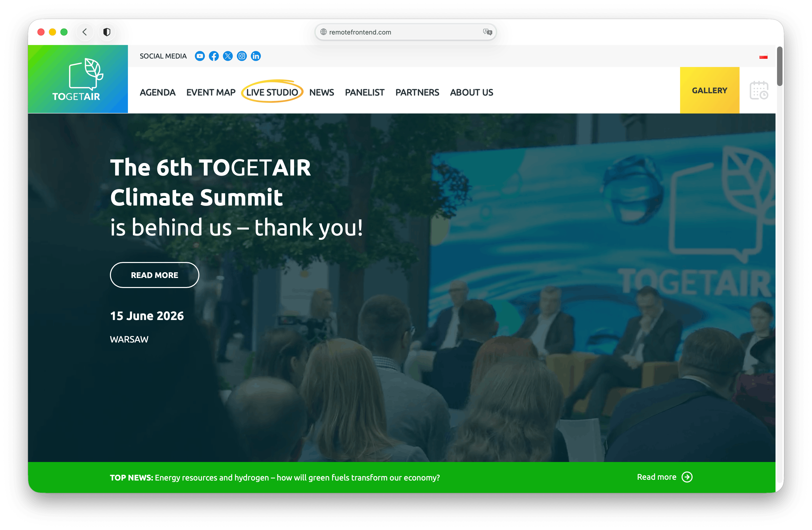This screenshot has width=812, height=530.
Task: Open the PANELIST menu item
Action: click(x=364, y=92)
